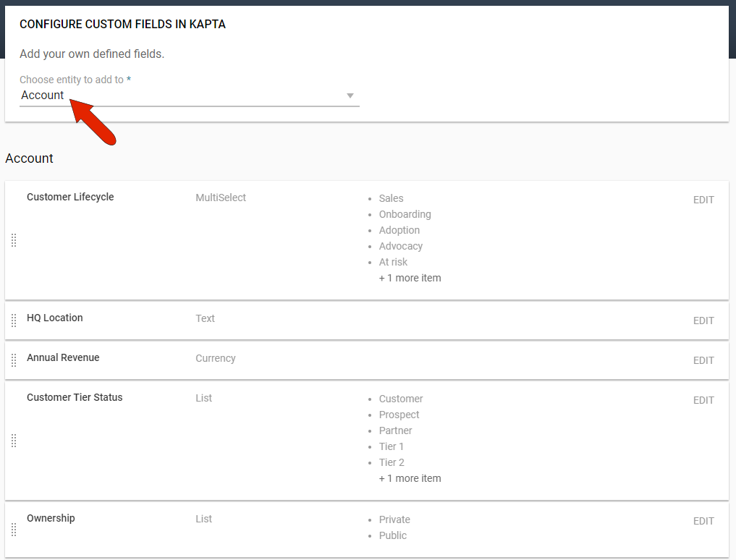
Task: Click EDIT for Customer Lifecycle
Action: pos(703,200)
